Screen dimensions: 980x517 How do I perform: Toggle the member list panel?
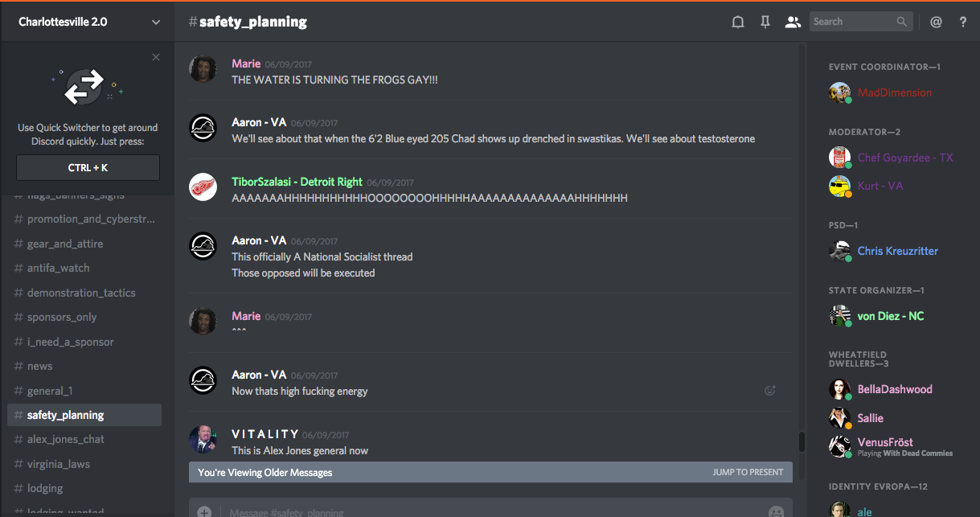(x=793, y=23)
